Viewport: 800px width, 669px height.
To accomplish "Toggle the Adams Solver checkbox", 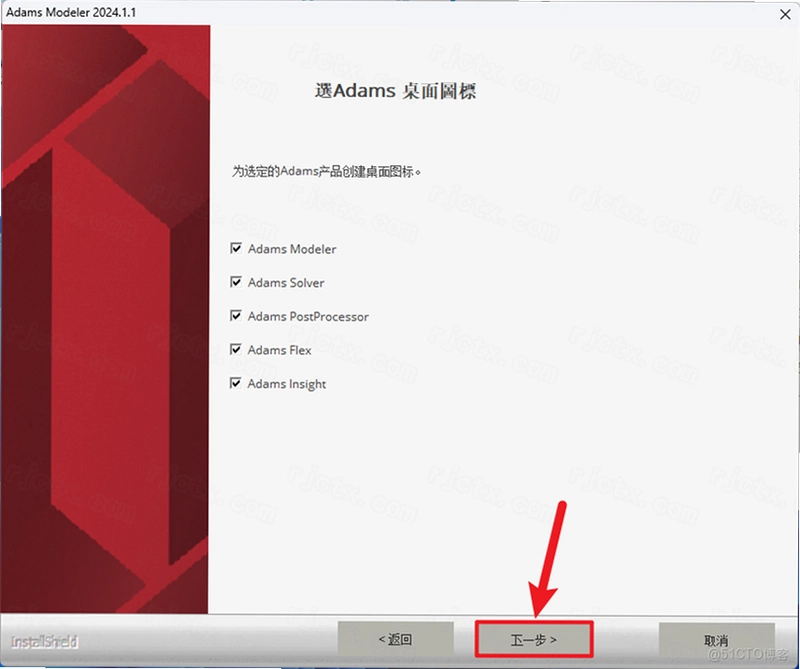I will (236, 282).
